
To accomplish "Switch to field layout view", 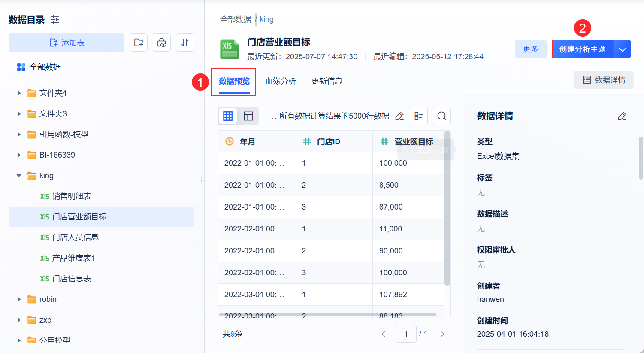I will click(248, 116).
